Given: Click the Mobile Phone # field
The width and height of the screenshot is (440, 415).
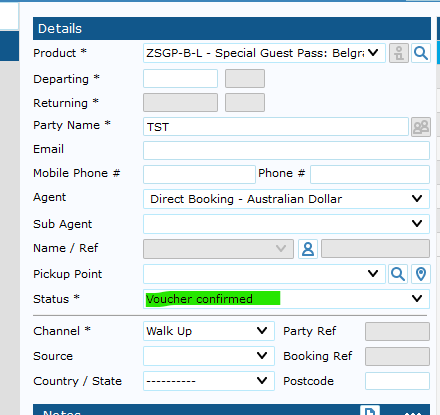Looking at the screenshot, I should (199, 174).
